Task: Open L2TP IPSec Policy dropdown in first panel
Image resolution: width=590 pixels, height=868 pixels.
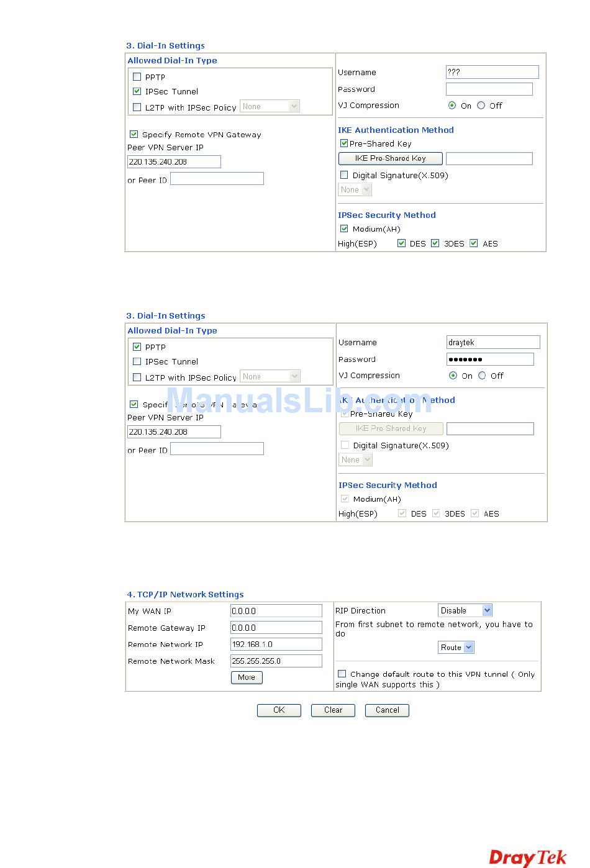Action: point(270,106)
